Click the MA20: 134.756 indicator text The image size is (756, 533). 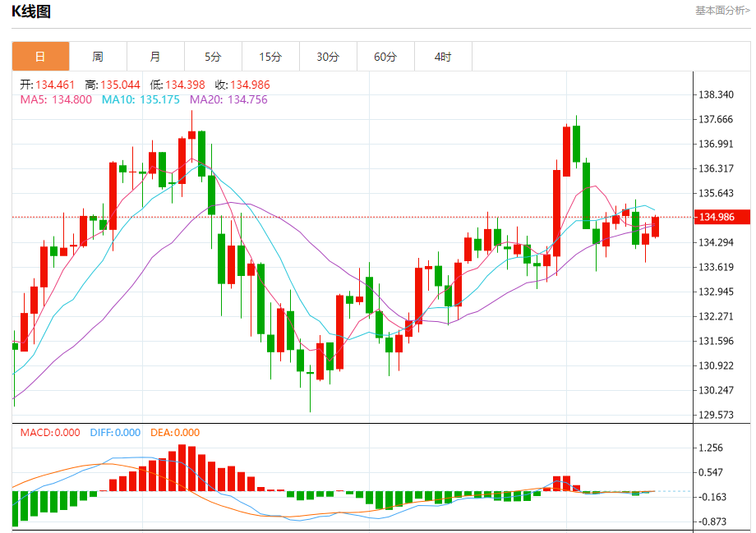coord(228,99)
